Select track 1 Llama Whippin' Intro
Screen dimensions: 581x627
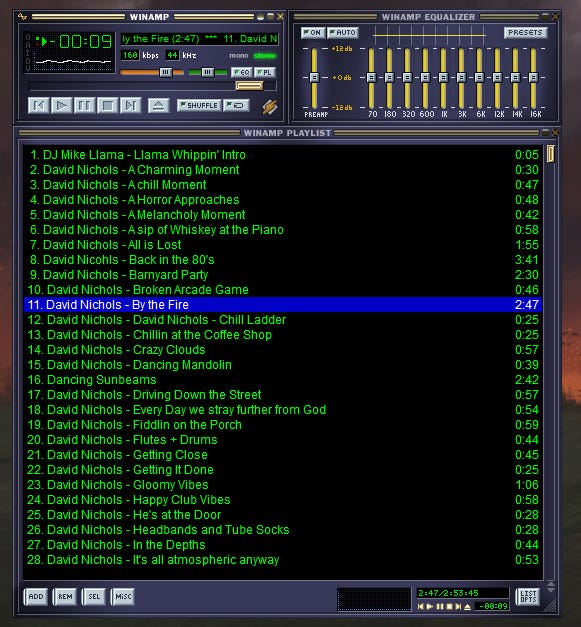[x=283, y=155]
